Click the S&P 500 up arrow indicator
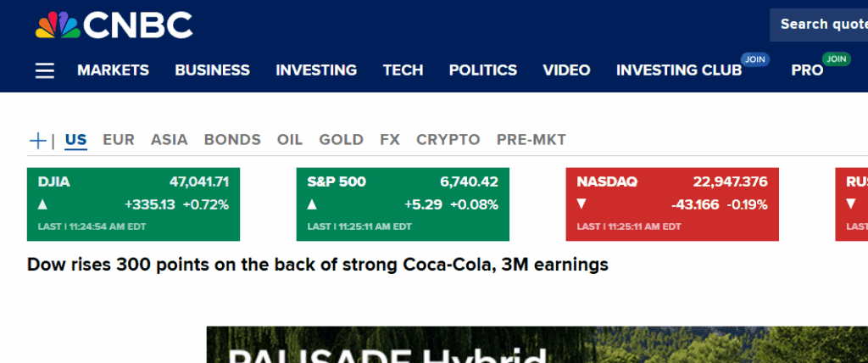 click(311, 204)
